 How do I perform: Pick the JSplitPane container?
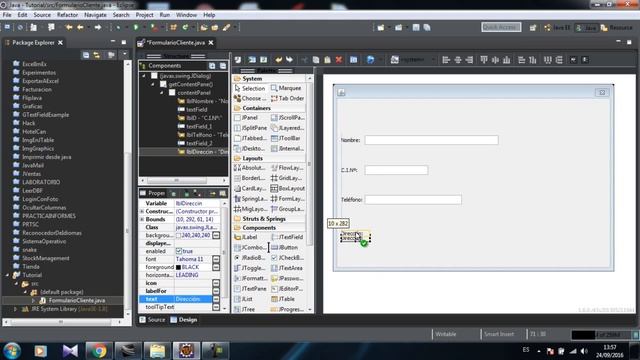[251, 128]
